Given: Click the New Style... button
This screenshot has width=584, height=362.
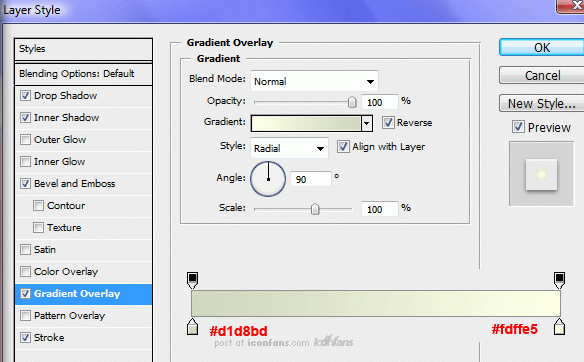Looking at the screenshot, I should (542, 103).
